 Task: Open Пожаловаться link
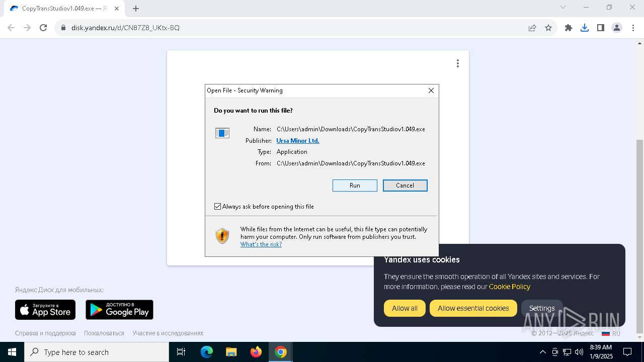(104, 333)
